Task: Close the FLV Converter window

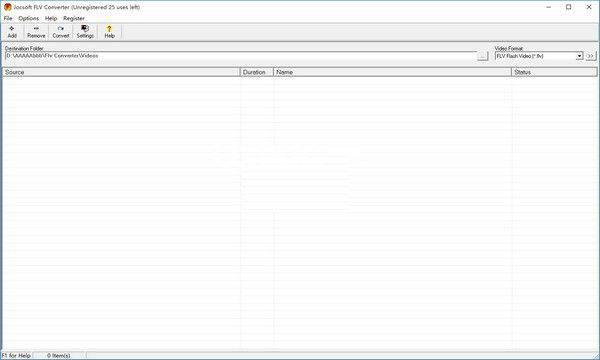Action: point(589,7)
